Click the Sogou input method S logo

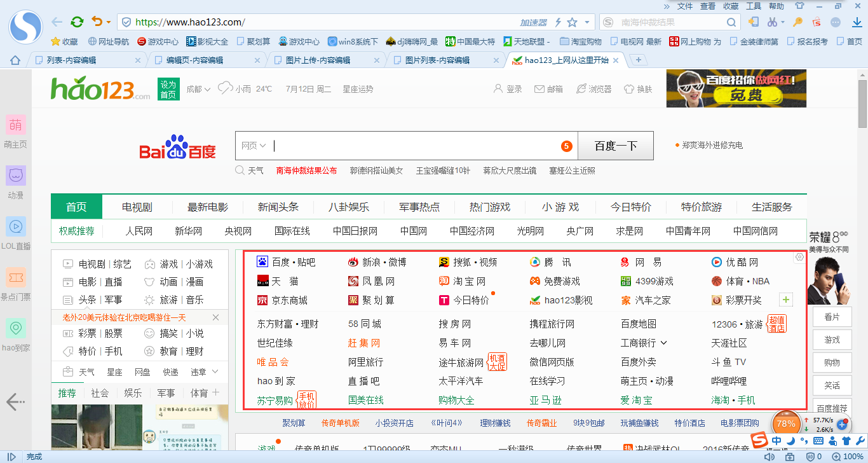point(759,440)
